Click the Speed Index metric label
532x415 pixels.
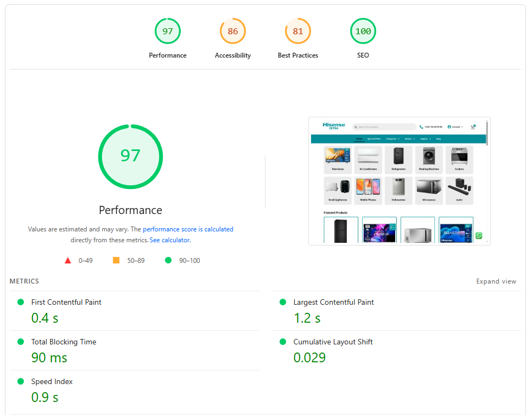point(52,381)
